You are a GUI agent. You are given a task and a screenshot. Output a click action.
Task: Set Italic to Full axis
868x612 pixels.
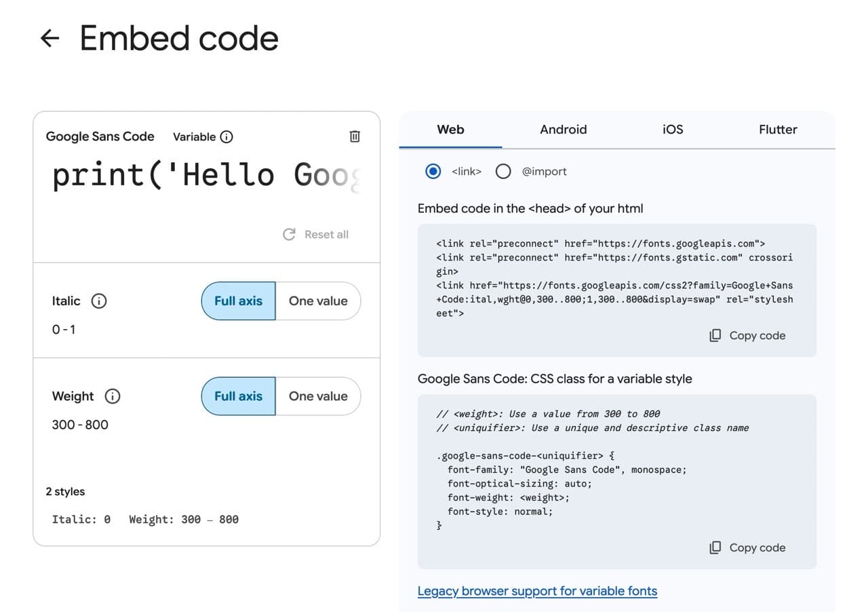(x=238, y=301)
